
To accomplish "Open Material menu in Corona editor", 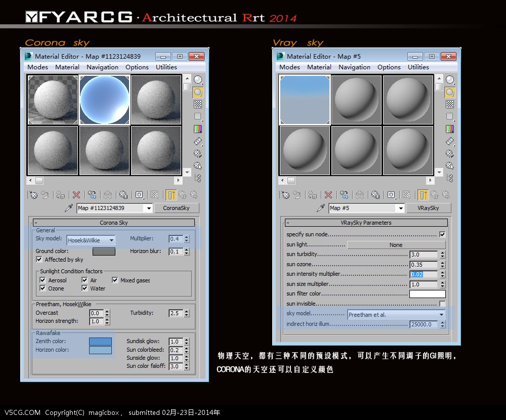I will click(x=67, y=67).
